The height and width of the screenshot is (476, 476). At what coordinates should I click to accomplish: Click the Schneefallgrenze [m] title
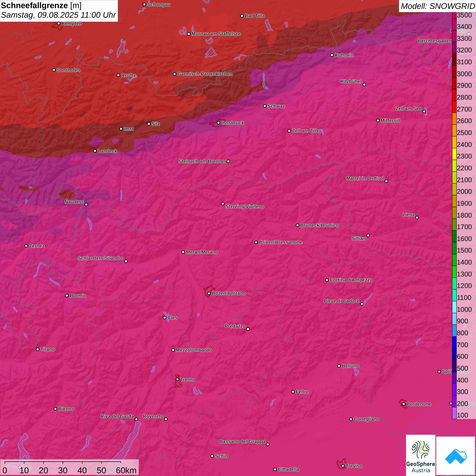pyautogui.click(x=41, y=5)
